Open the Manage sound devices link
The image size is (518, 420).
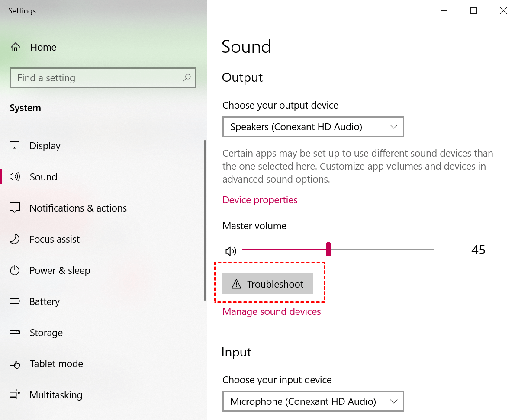(x=271, y=311)
